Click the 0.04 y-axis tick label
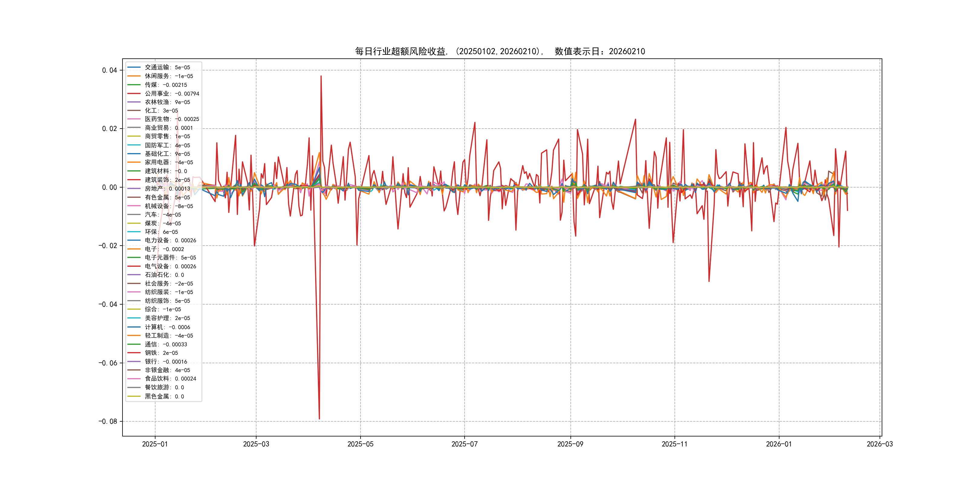 (x=109, y=70)
